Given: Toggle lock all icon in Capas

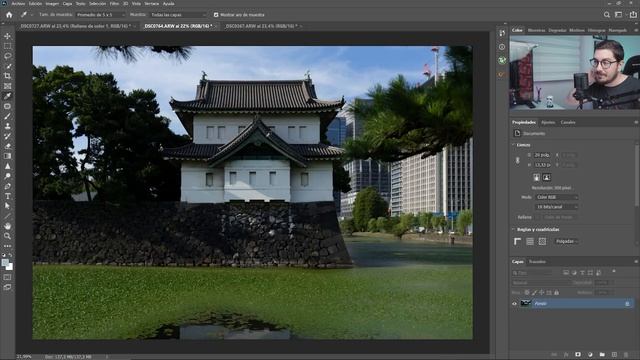Looking at the screenshot, I should coord(556,293).
